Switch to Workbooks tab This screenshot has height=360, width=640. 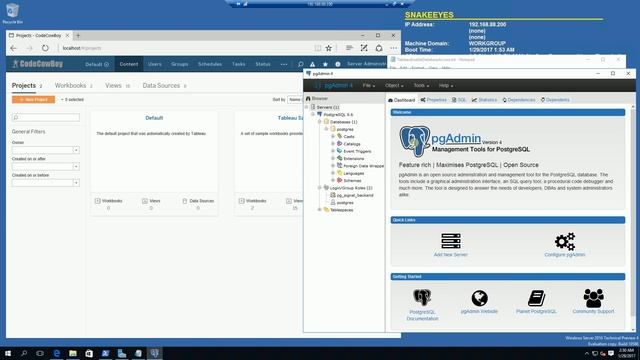point(73,86)
